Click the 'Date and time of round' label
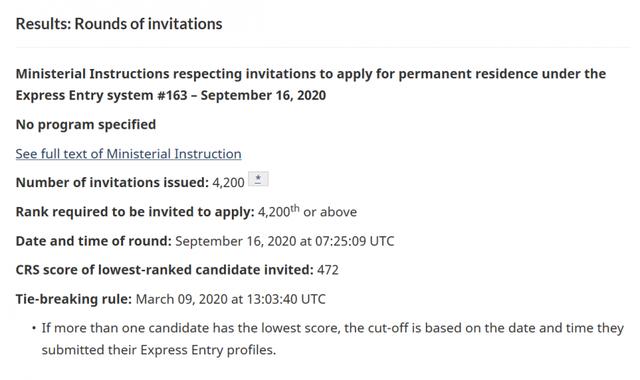 [93, 241]
